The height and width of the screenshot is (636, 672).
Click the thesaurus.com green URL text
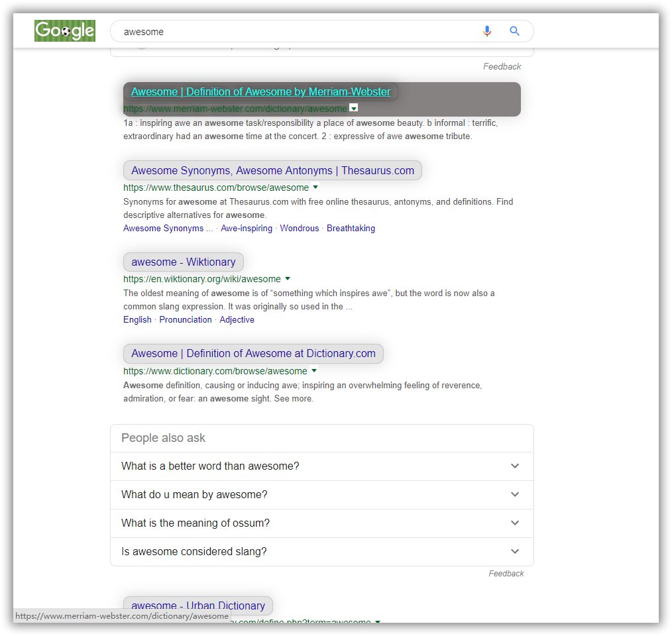216,187
